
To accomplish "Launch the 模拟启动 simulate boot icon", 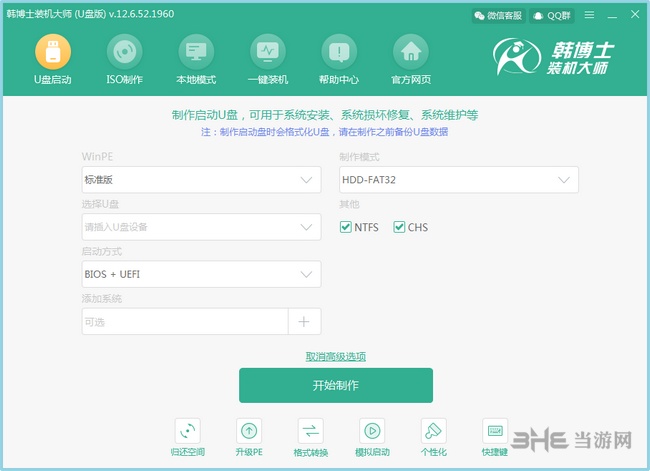I will 372,431.
